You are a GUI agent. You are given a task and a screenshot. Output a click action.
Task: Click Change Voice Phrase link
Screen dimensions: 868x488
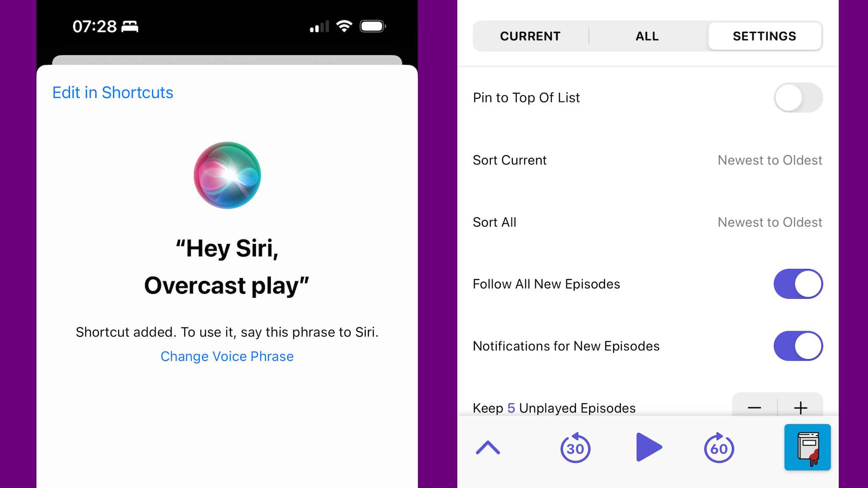click(227, 356)
